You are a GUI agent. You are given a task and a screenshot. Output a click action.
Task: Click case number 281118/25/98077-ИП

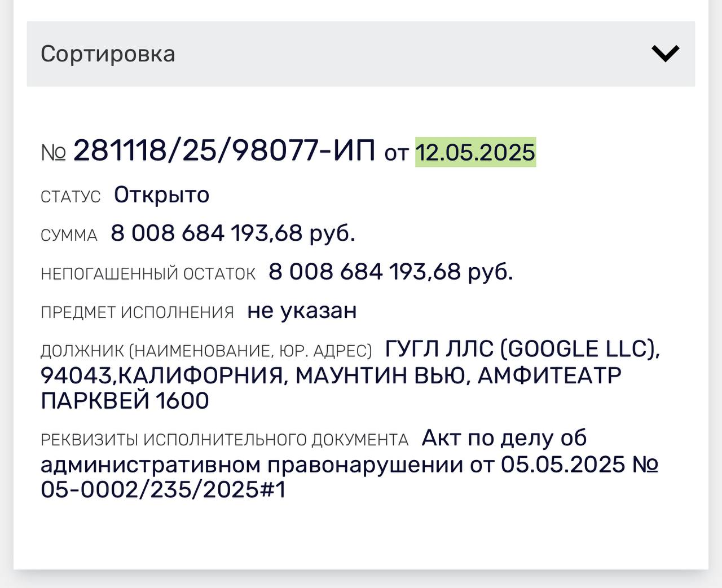coord(224,151)
